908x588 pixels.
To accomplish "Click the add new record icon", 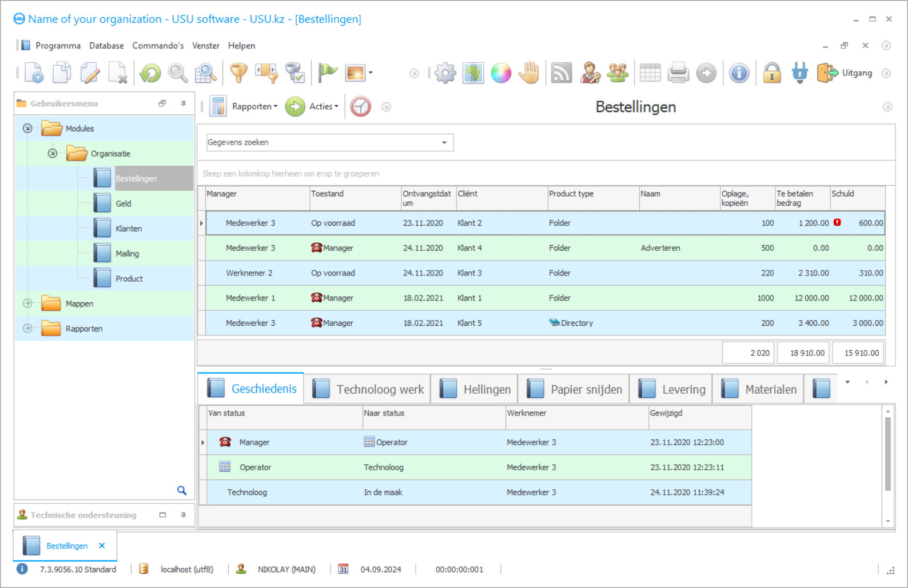I will 34,73.
